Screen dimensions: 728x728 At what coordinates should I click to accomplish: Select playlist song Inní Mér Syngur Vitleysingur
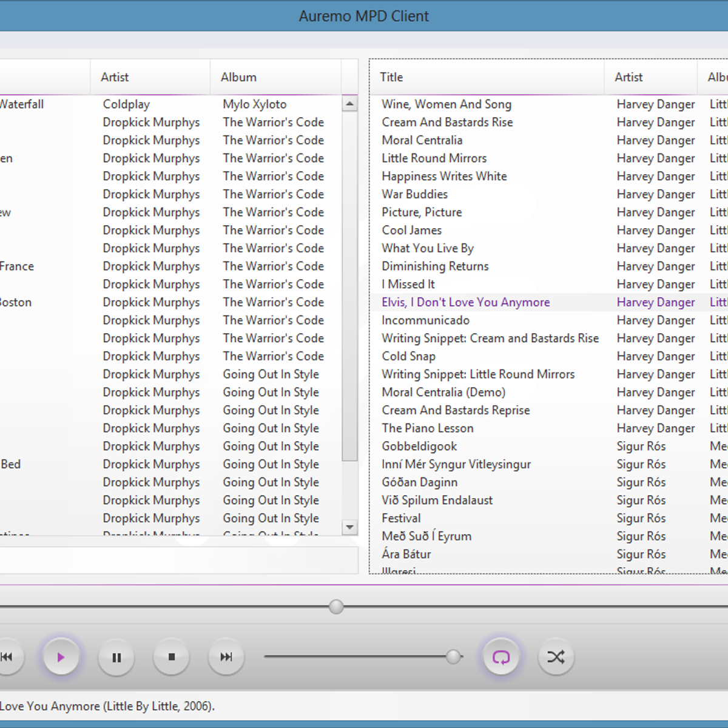point(549,464)
